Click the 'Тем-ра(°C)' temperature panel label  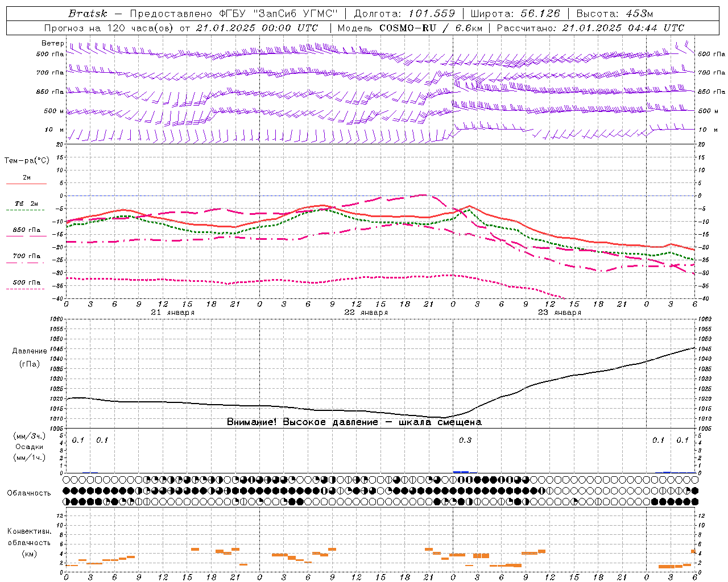point(27,161)
